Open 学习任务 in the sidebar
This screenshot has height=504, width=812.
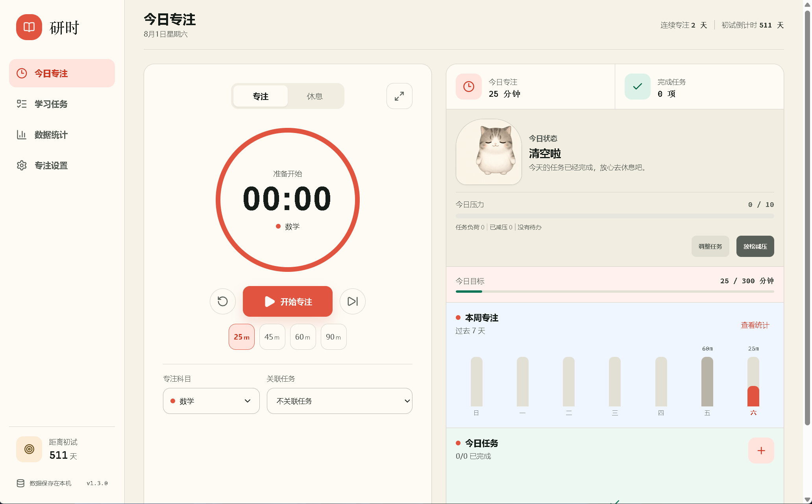pyautogui.click(x=62, y=104)
